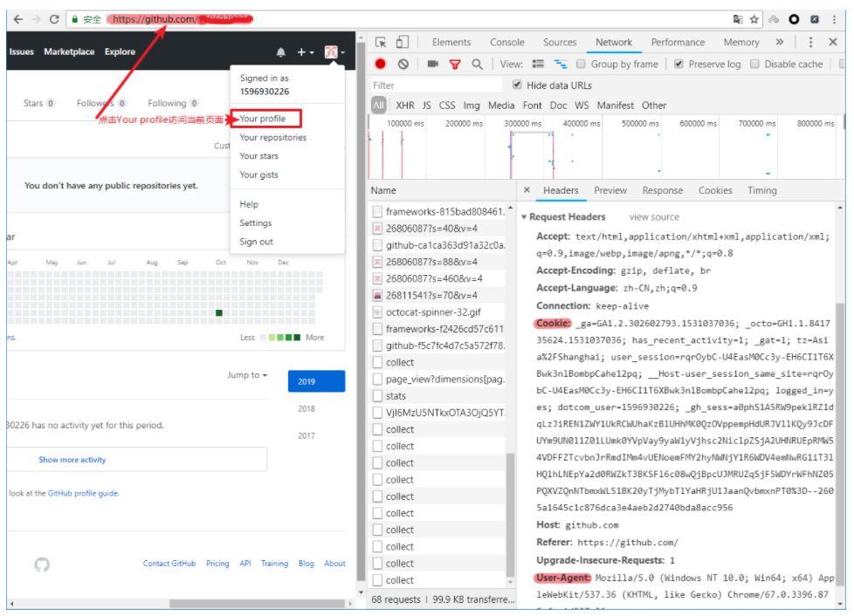854x616 pixels.
Task: Click Sign out menu item
Action: point(256,242)
